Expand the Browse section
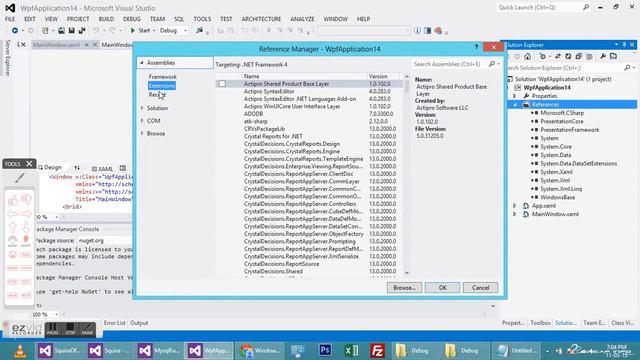 point(142,133)
